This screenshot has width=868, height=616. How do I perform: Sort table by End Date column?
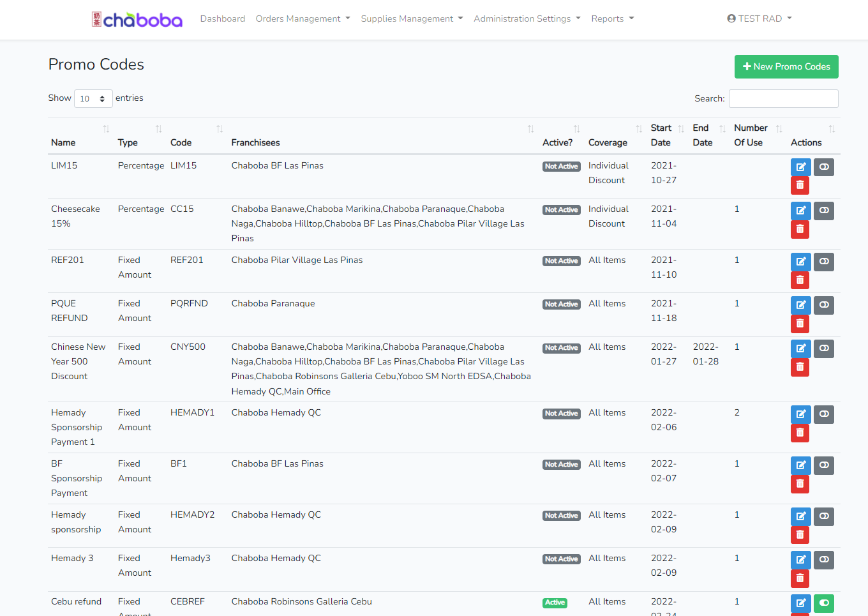click(x=710, y=135)
